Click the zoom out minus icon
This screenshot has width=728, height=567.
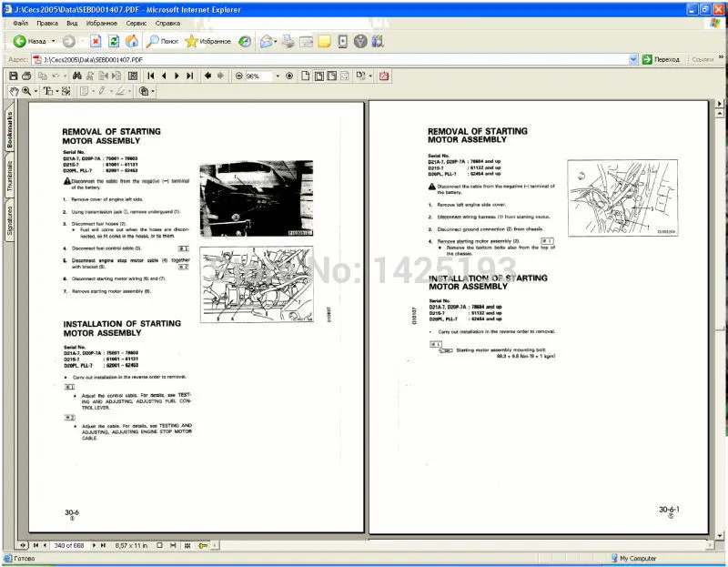point(238,76)
